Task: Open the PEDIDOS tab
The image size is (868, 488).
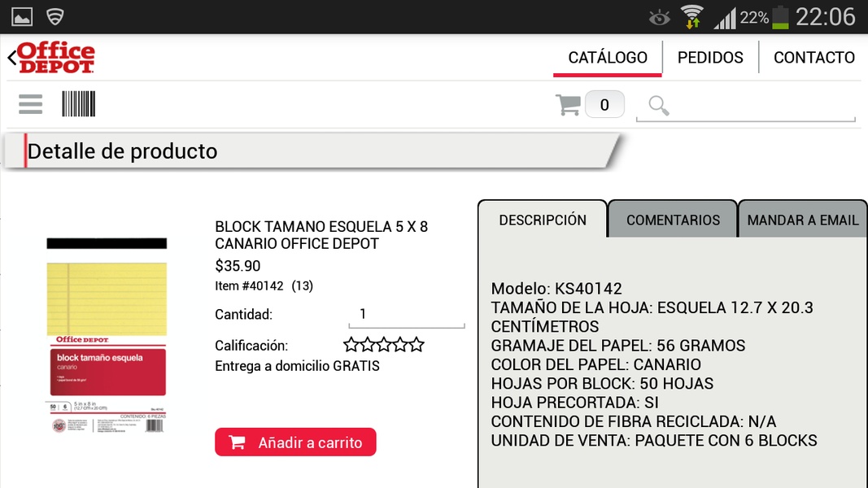Action: pyautogui.click(x=710, y=58)
